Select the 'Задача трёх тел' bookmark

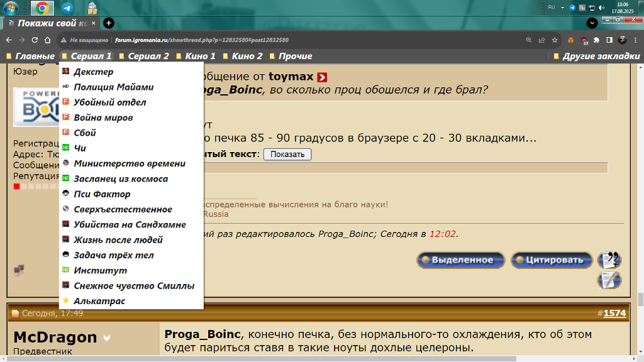pyautogui.click(x=131, y=255)
